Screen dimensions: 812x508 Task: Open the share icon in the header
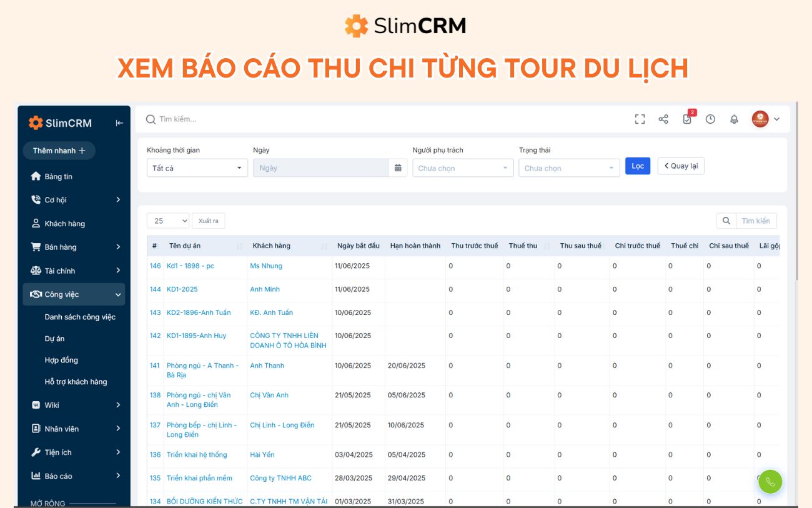pos(663,119)
